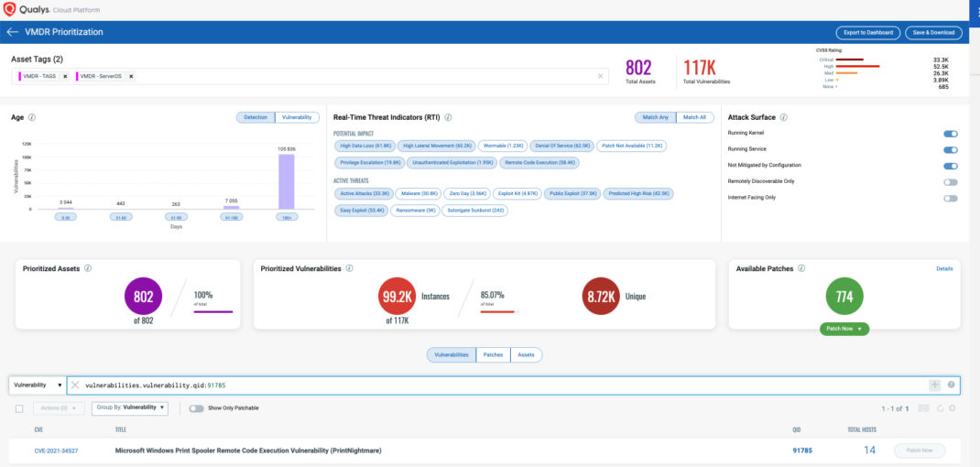The width and height of the screenshot is (980, 467).
Task: Click the back arrow beside VMDR Prioritization
Action: point(12,32)
